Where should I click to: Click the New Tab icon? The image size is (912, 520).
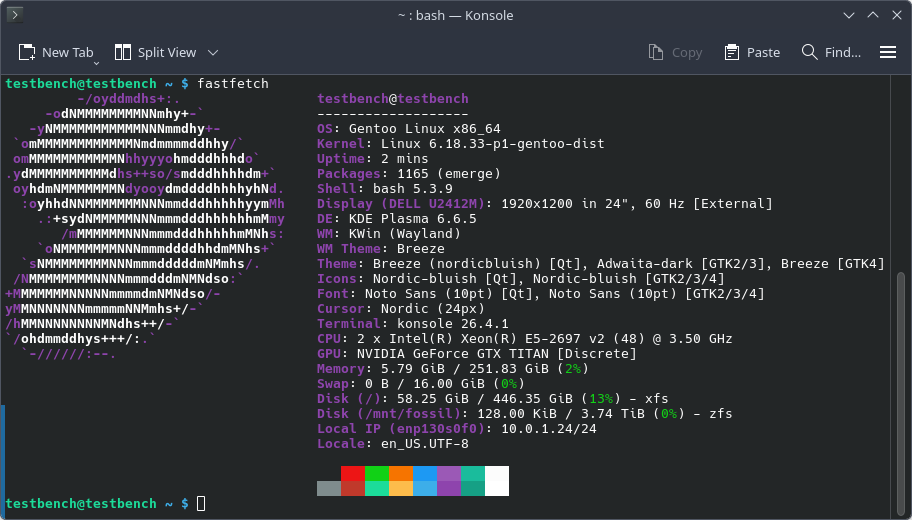coord(27,52)
